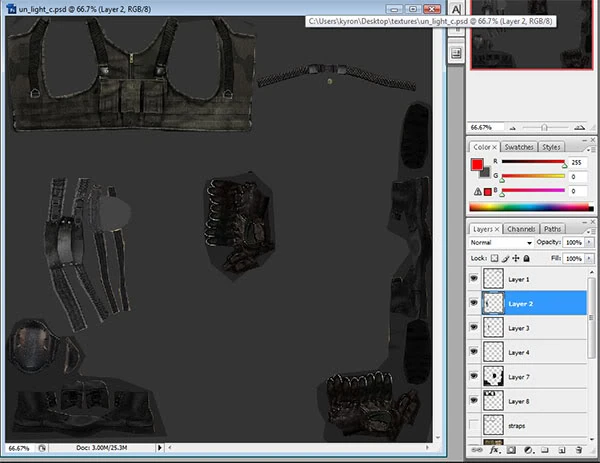
Task: Add a layer style with fx button
Action: coord(494,451)
